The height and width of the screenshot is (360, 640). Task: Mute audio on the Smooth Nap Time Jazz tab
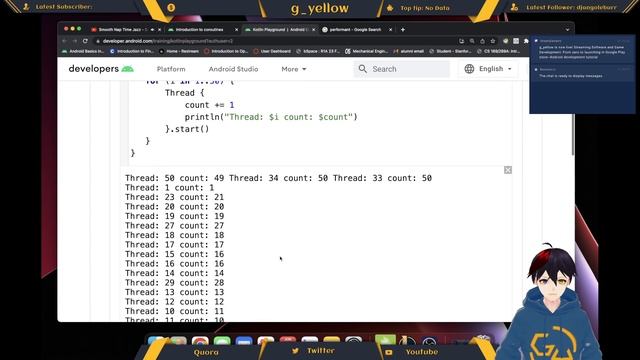pos(152,30)
